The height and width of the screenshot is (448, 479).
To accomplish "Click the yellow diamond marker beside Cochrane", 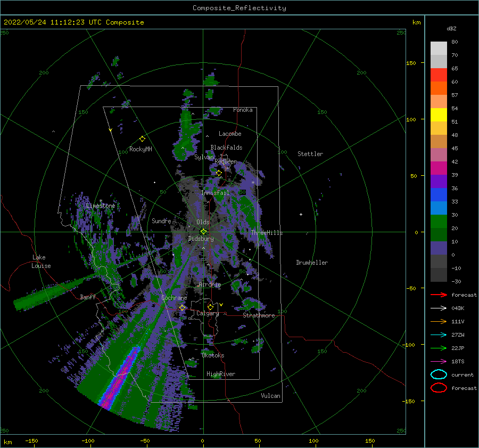I will [182, 307].
